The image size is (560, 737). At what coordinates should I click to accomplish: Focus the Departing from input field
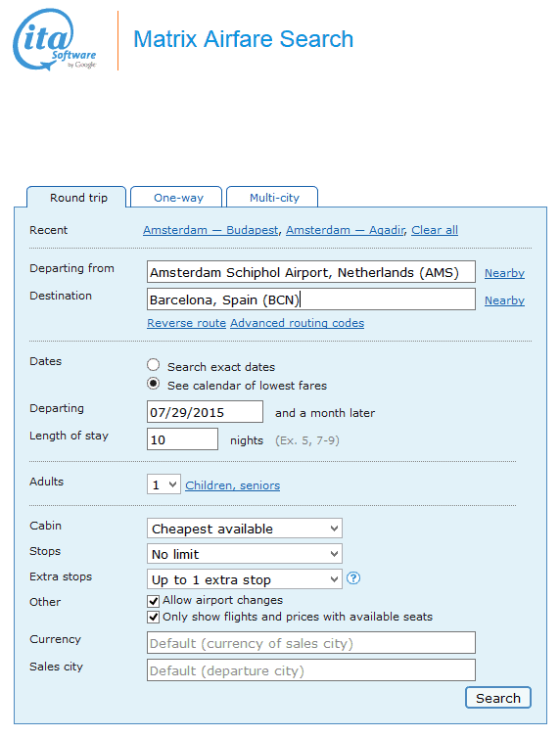tap(311, 272)
